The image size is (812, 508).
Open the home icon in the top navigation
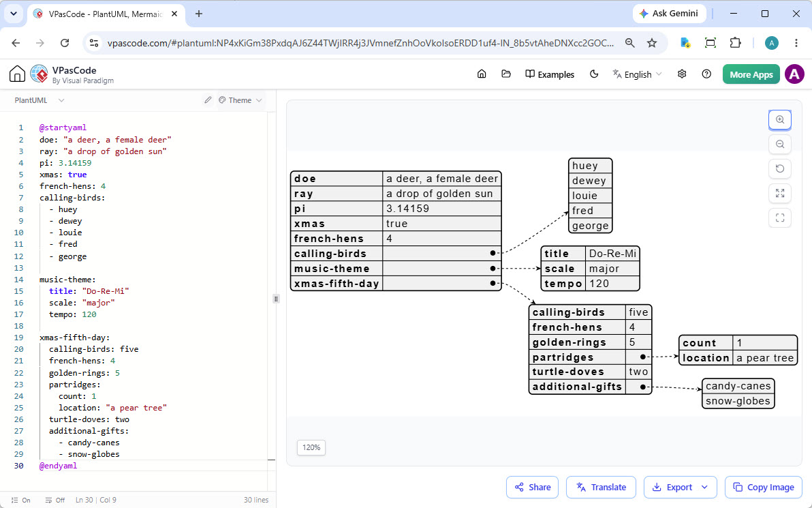[x=482, y=74]
